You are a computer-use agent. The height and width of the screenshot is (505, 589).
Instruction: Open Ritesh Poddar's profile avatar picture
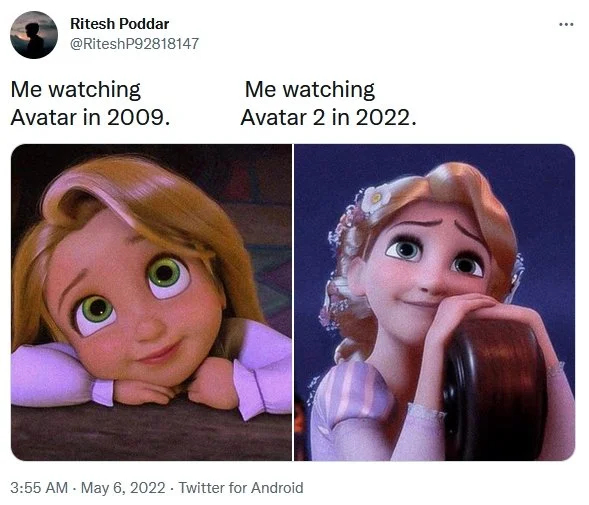tap(34, 35)
